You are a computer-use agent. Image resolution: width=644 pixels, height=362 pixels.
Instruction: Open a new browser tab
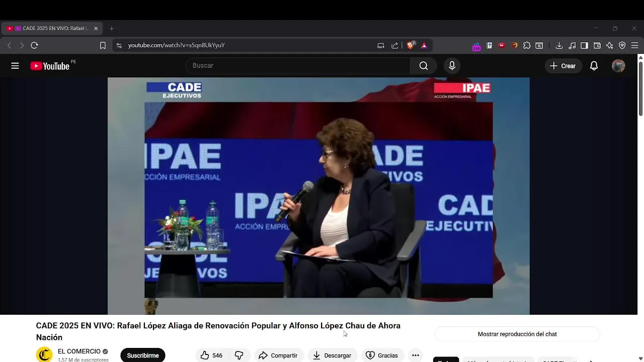(112, 29)
